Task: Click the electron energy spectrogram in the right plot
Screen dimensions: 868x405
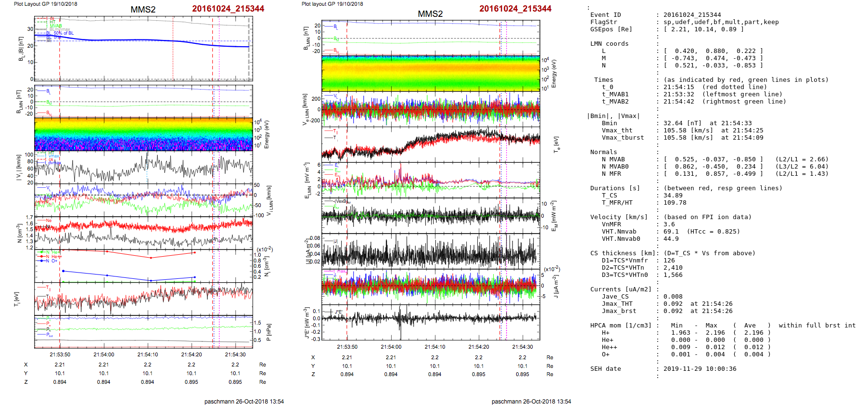Action: [431, 73]
